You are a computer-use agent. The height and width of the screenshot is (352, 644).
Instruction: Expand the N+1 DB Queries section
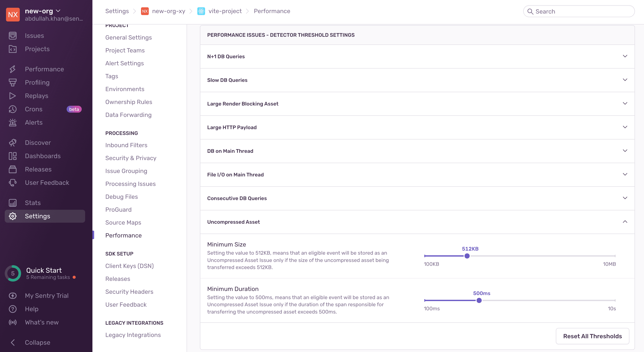[x=625, y=57]
